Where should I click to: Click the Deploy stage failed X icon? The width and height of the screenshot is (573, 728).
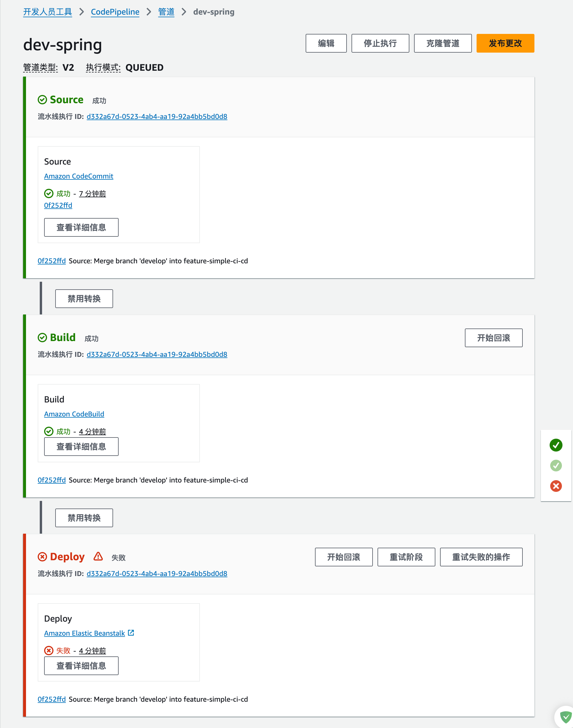pyautogui.click(x=42, y=557)
